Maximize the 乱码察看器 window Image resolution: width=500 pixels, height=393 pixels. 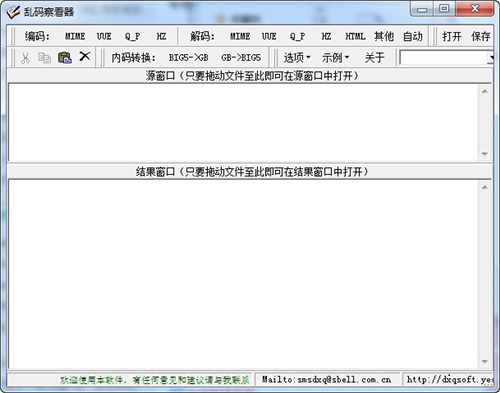coord(444,9)
